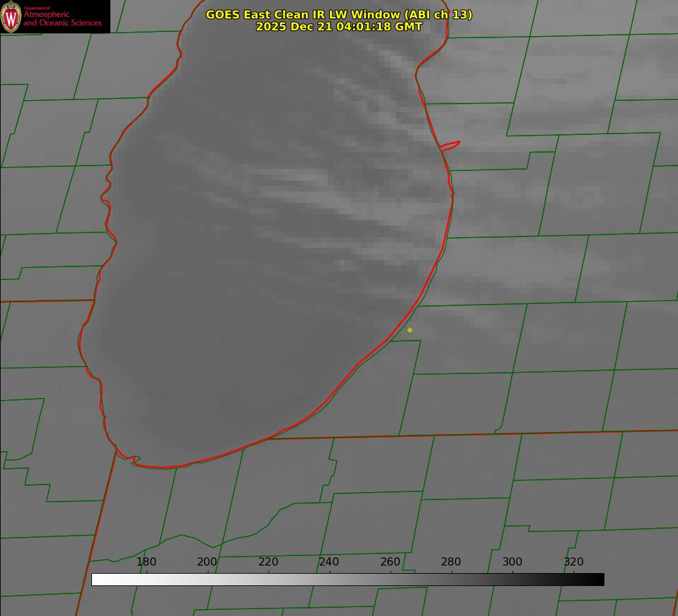
Task: Click the small red peninsula on east shore
Action: tap(451, 145)
